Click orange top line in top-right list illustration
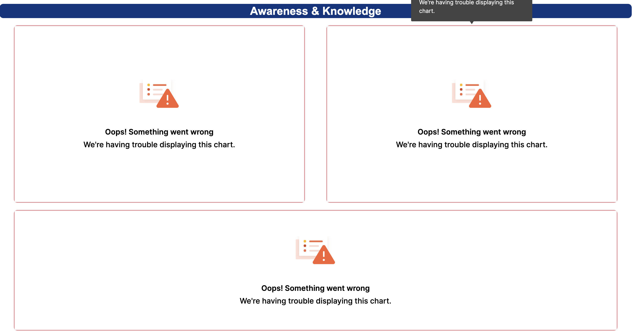644x335 pixels. click(x=472, y=85)
